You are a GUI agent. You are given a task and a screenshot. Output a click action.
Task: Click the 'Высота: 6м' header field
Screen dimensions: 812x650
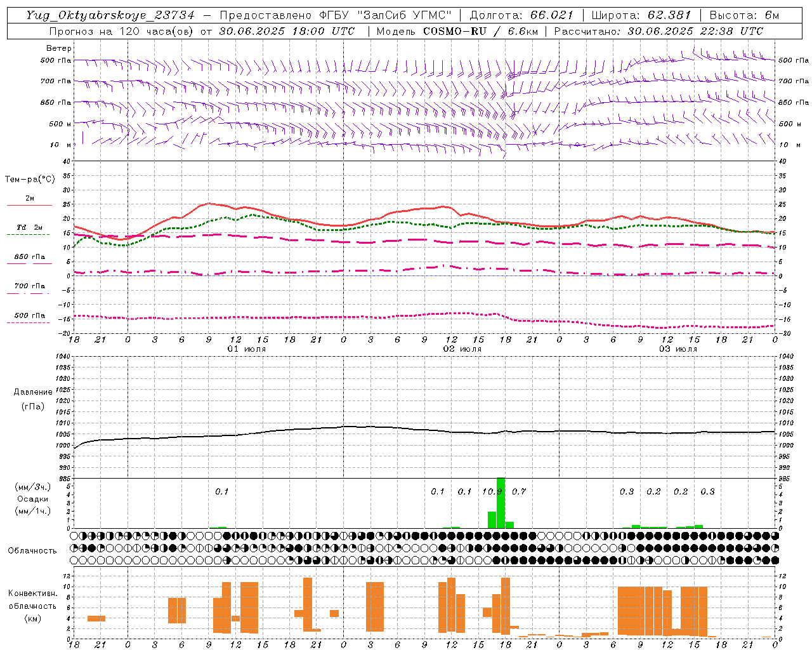[744, 15]
